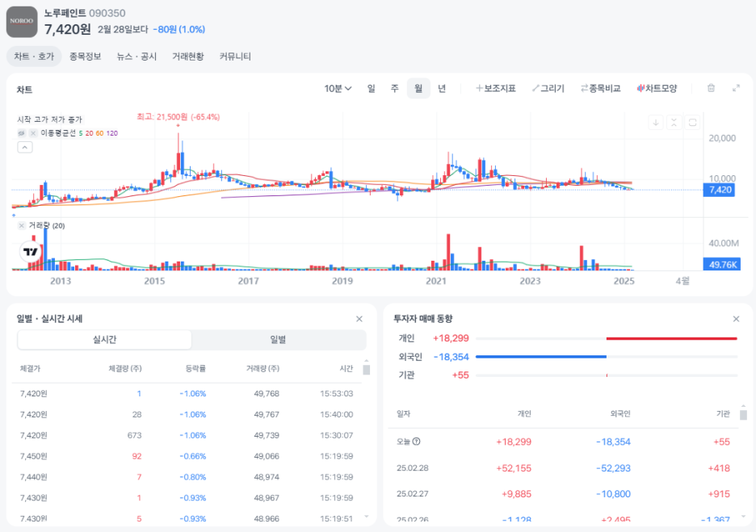
Task: Add an indicator with 보조지표
Action: pyautogui.click(x=496, y=89)
